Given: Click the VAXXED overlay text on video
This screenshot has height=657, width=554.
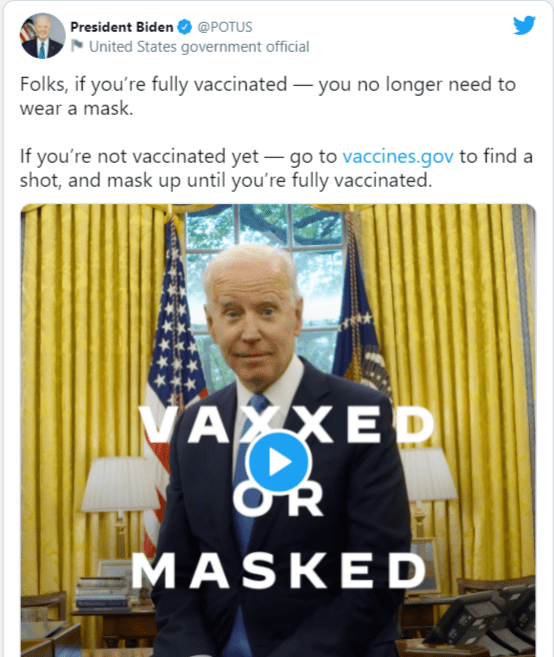Looking at the screenshot, I should [x=287, y=424].
